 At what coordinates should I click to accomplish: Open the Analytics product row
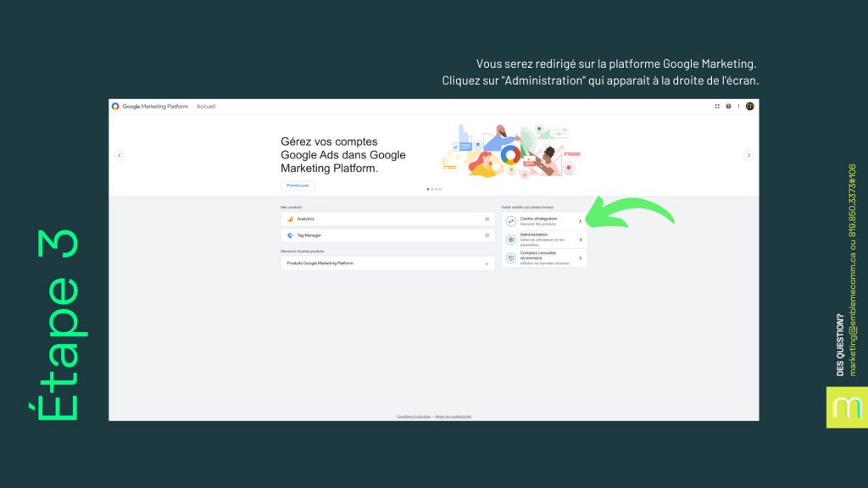tap(387, 219)
